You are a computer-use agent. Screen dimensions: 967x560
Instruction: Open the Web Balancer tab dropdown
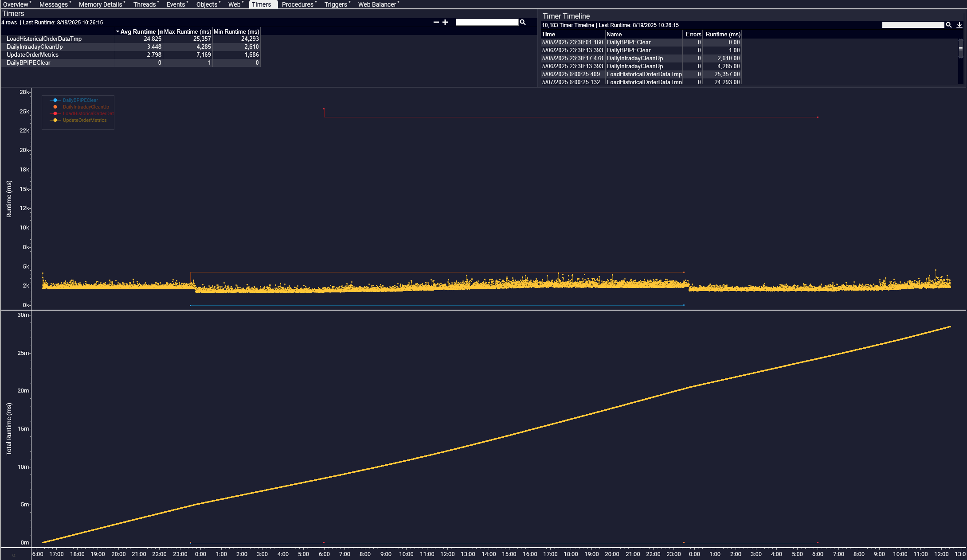[x=399, y=3]
